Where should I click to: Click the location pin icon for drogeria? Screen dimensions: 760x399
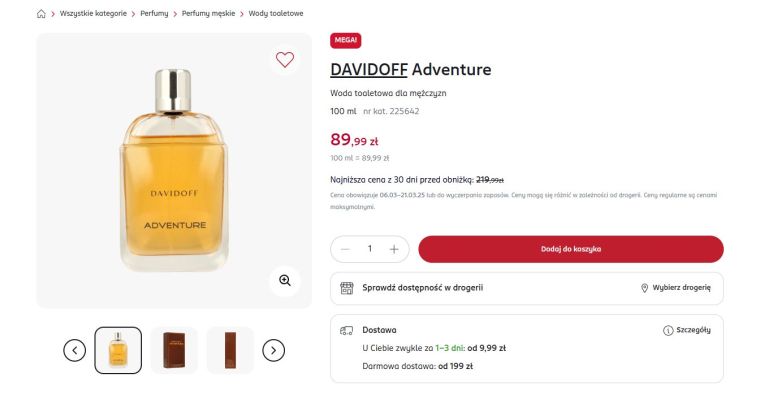point(644,288)
